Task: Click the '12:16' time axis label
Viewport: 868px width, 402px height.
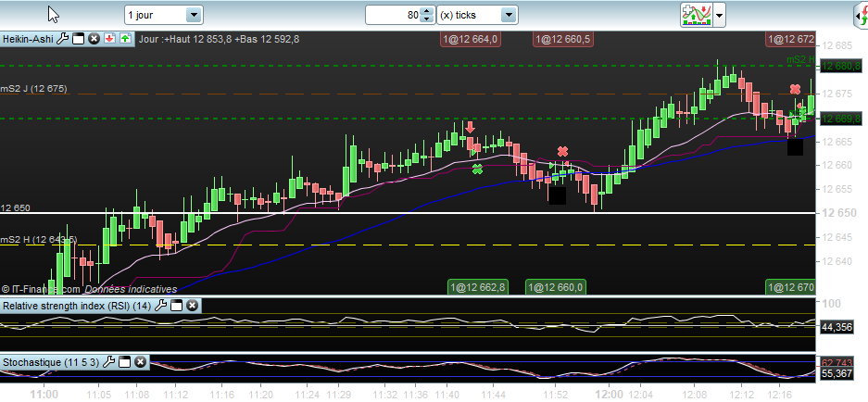Action: [x=779, y=395]
